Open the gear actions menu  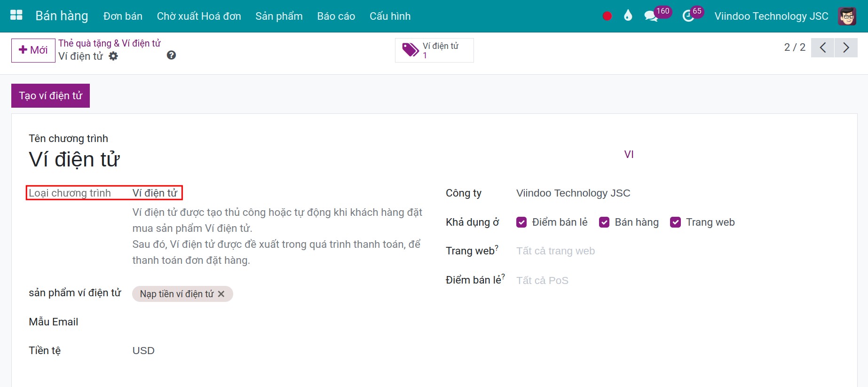113,56
